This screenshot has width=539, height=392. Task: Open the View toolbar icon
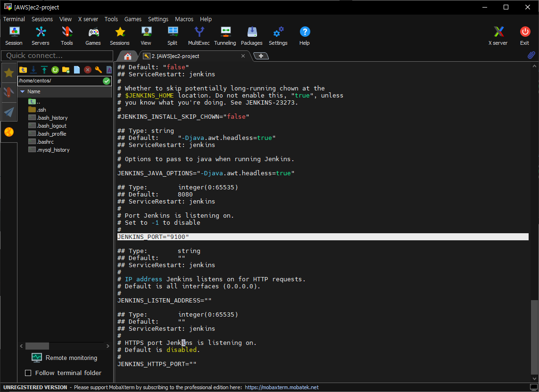point(146,36)
